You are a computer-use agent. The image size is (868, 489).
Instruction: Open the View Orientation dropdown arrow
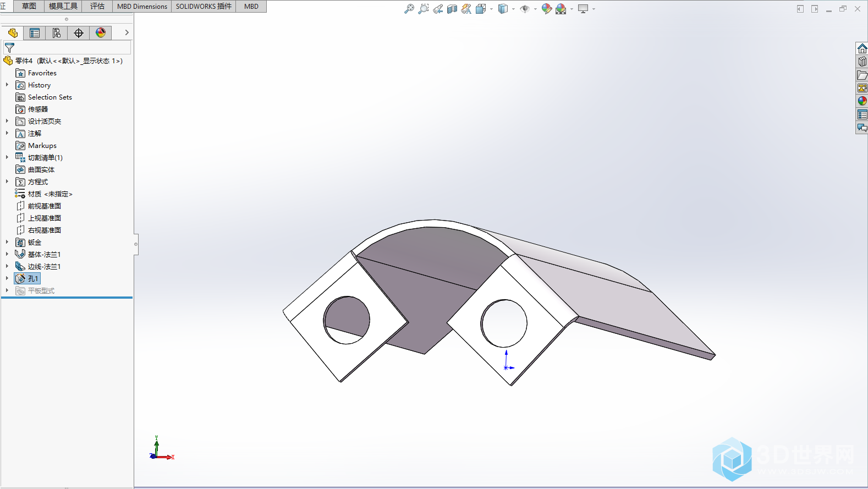point(491,9)
